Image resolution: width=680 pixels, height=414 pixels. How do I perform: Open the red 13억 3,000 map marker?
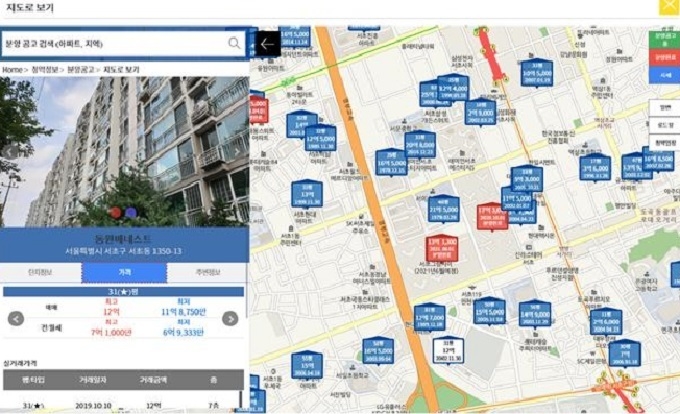coord(492,215)
